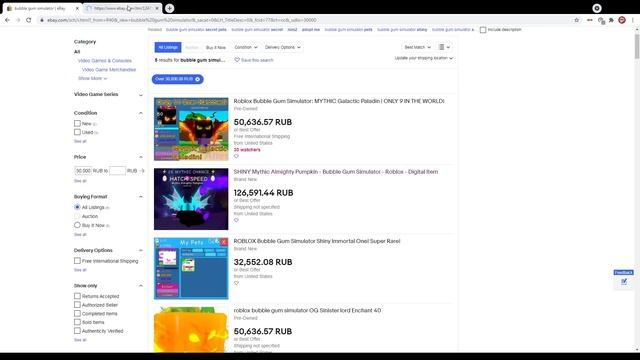
Task: Click the Save this search link
Action: pos(257,60)
